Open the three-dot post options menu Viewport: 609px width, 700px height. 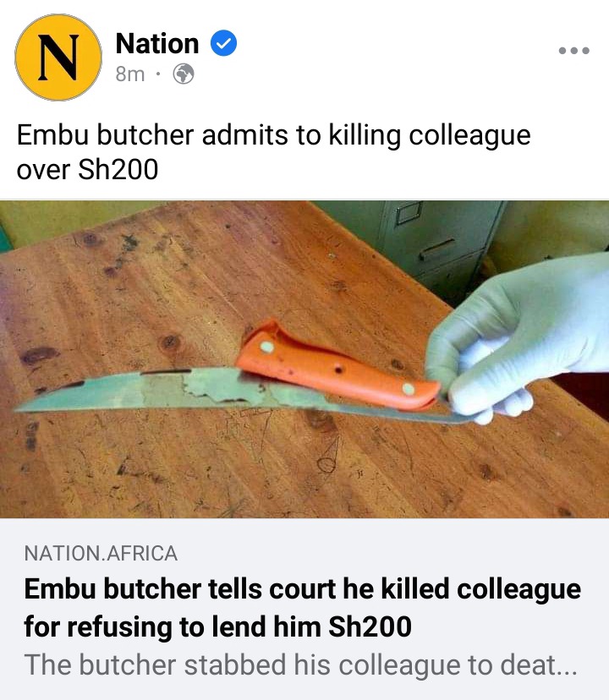point(573,51)
